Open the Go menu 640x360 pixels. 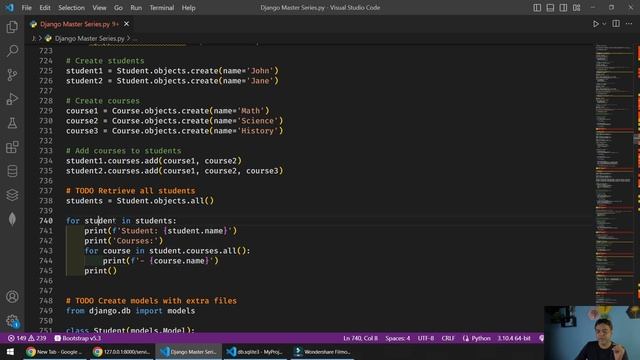tap(118, 8)
